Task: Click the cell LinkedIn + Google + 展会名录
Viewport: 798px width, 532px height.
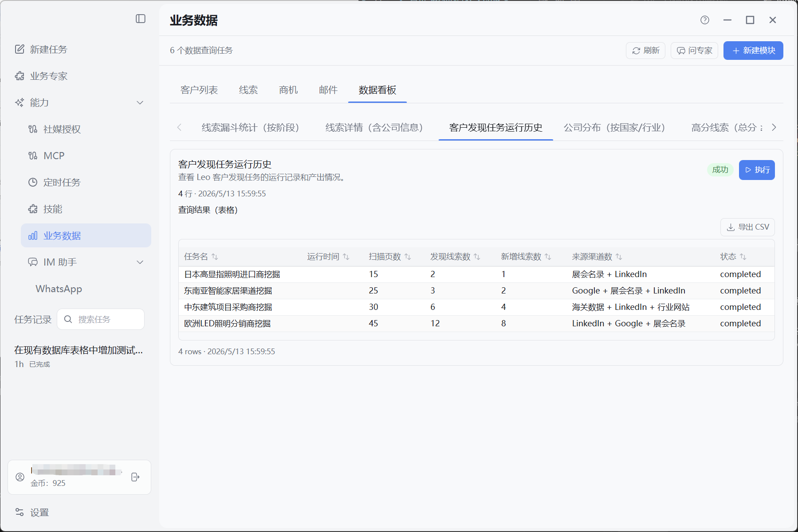Action: [x=629, y=324]
